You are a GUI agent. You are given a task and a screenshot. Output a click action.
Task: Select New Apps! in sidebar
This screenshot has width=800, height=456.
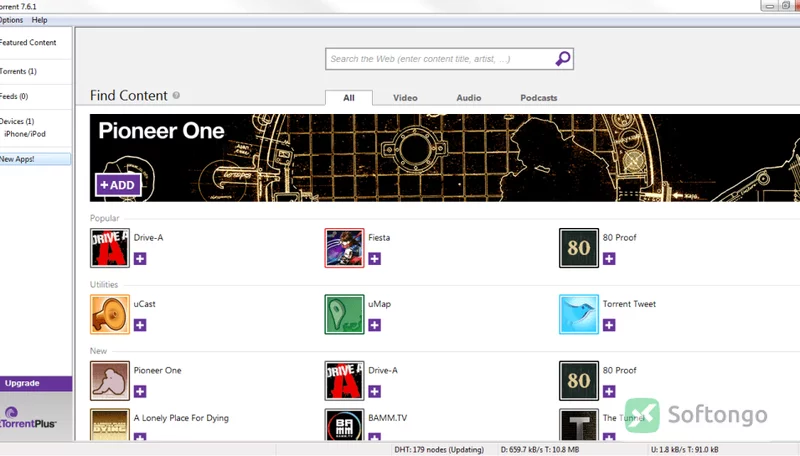[35, 159]
